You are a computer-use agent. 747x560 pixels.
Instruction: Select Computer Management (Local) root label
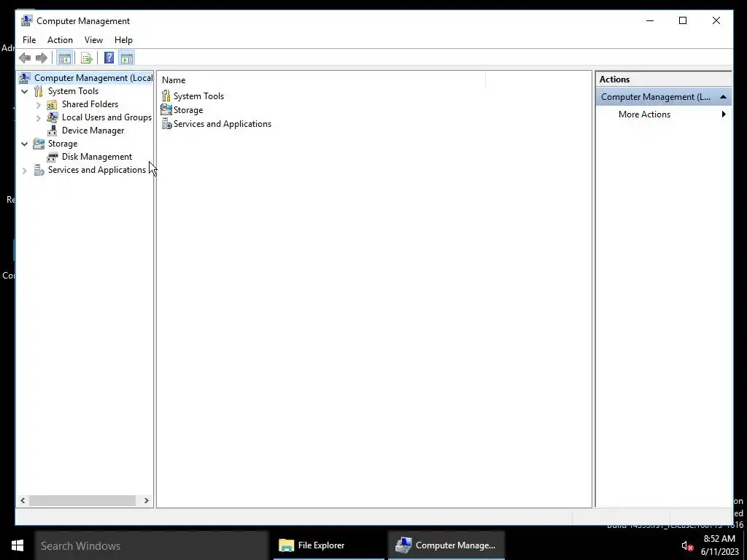point(93,77)
